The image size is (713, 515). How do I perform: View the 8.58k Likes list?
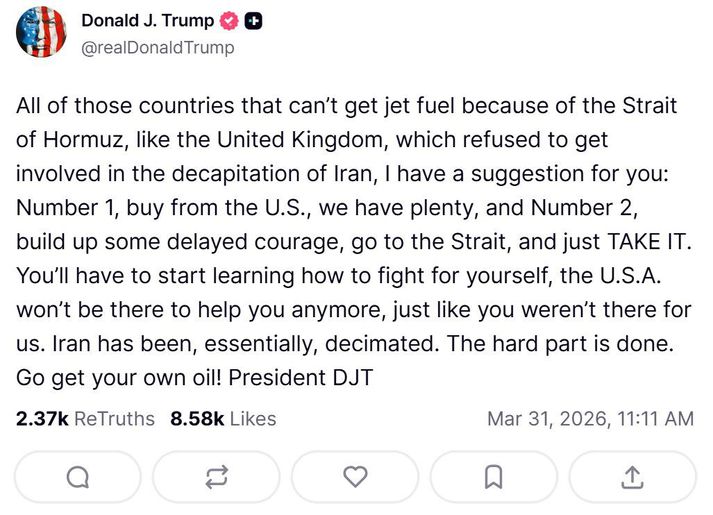(x=223, y=419)
